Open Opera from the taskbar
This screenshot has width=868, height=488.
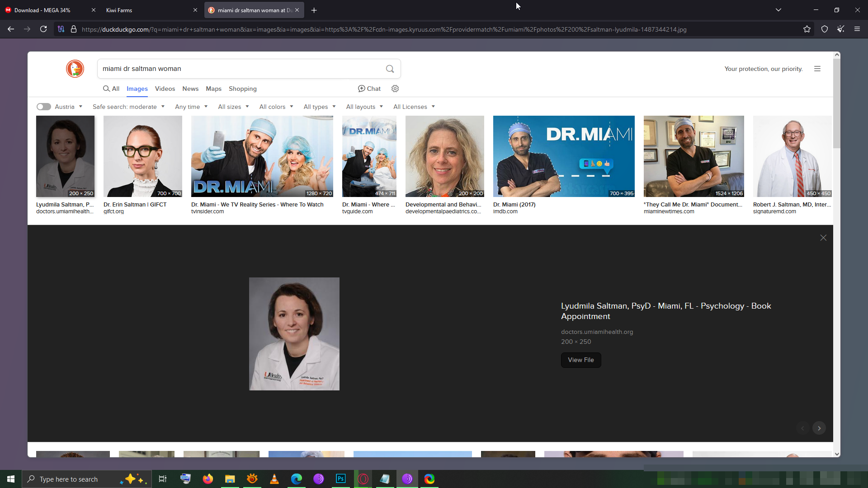coord(363,479)
